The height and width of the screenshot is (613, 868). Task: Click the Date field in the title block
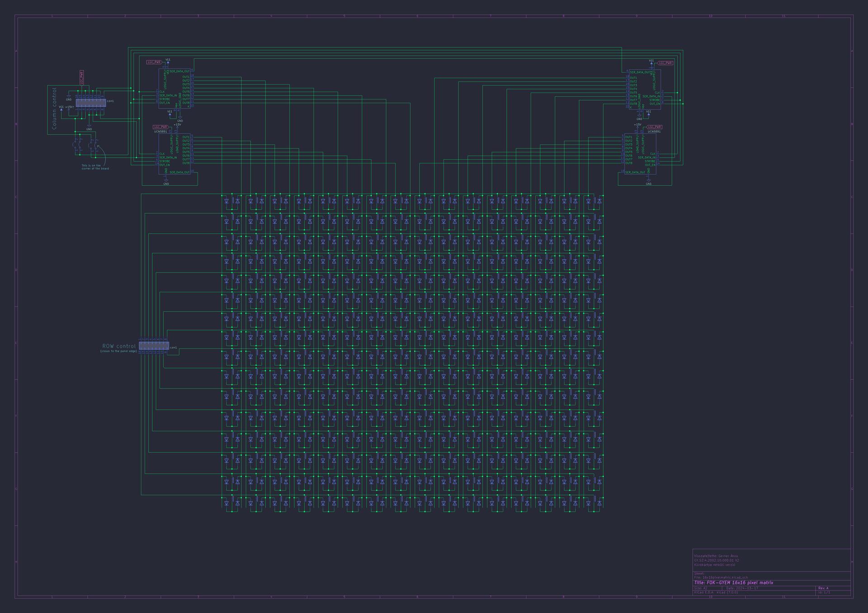[x=742, y=588]
